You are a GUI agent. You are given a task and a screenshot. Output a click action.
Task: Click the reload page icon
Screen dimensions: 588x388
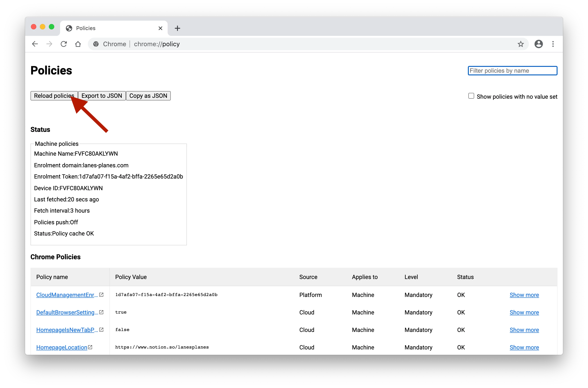[64, 44]
